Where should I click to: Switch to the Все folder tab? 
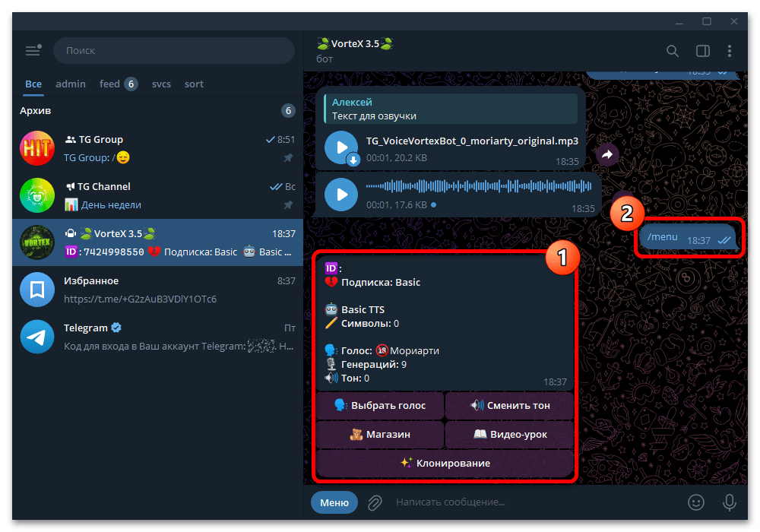33,84
